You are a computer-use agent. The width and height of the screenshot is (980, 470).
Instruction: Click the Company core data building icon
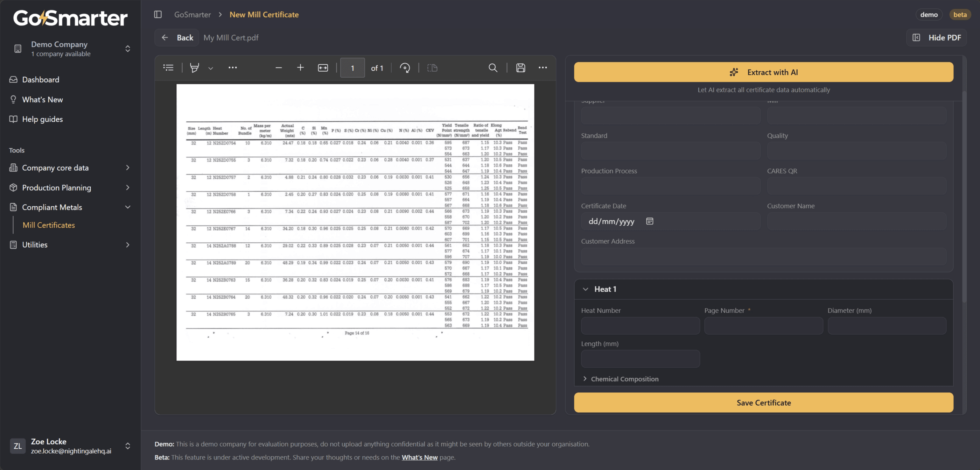click(13, 168)
